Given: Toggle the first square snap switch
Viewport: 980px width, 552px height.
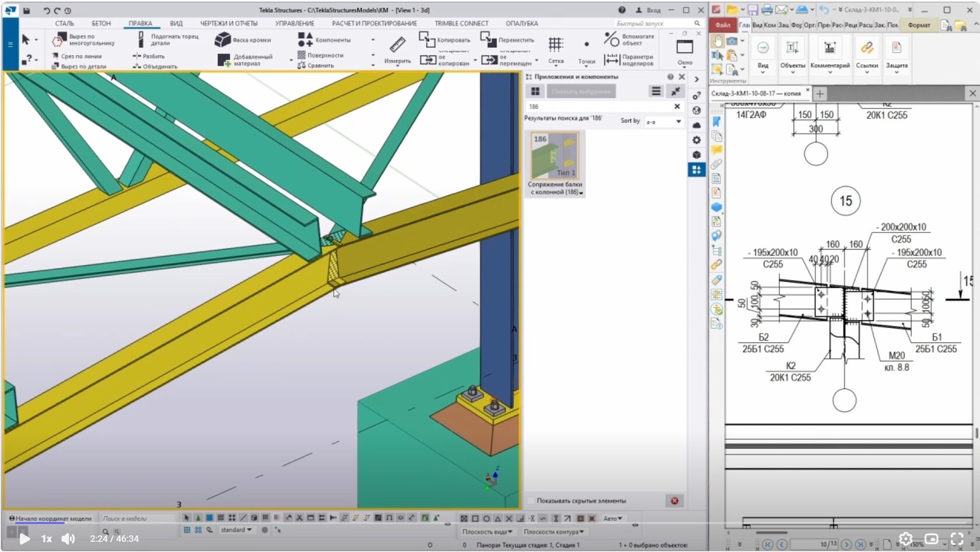Looking at the screenshot, I should point(464,518).
